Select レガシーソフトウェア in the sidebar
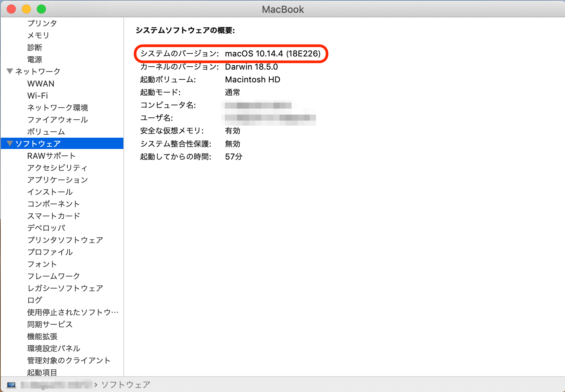The height and width of the screenshot is (392, 565). [65, 288]
